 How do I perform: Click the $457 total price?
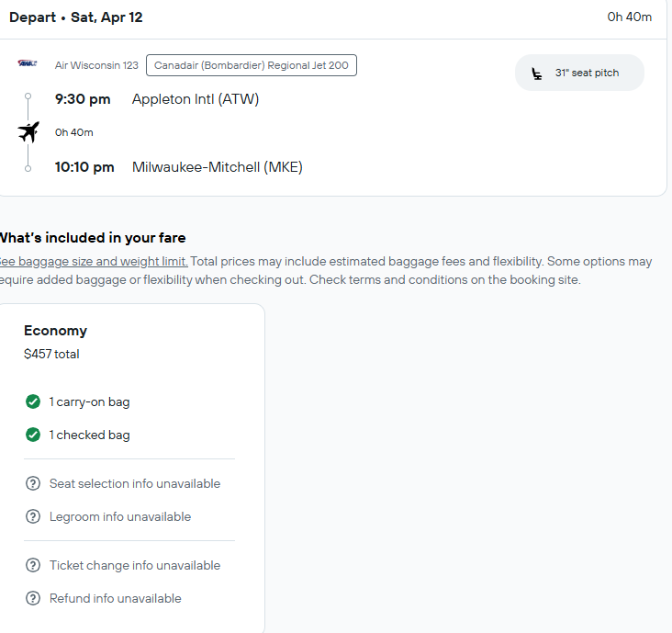[51, 355]
